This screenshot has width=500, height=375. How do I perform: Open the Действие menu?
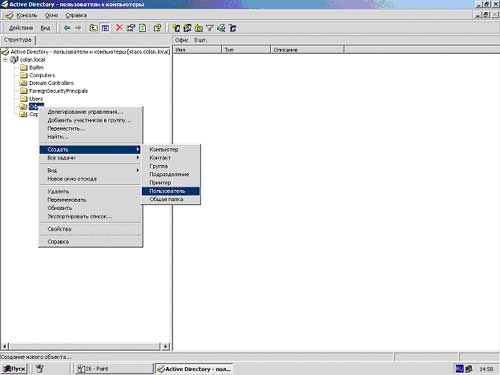click(x=21, y=28)
